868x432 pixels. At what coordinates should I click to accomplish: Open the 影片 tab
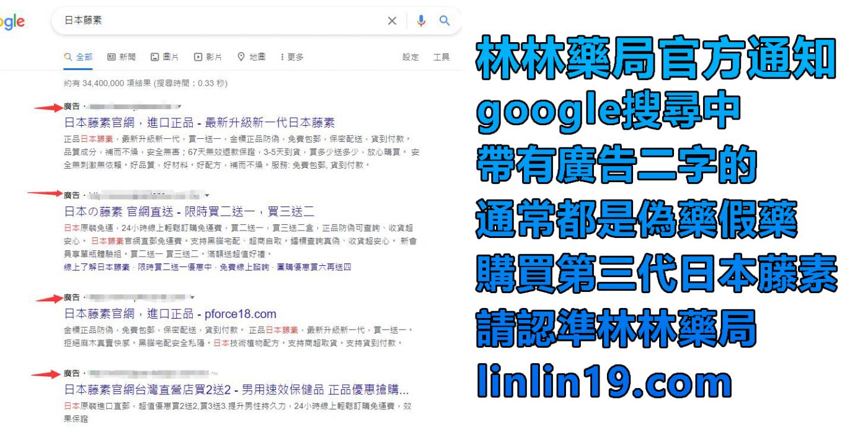(x=208, y=57)
